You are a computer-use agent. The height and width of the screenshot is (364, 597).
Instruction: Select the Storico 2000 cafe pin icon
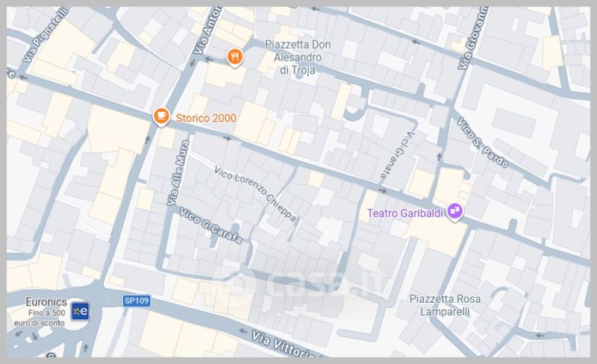click(x=161, y=116)
